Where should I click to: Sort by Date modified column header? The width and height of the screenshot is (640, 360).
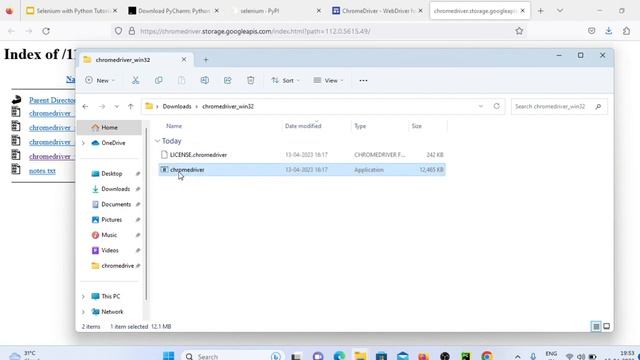pyautogui.click(x=303, y=126)
